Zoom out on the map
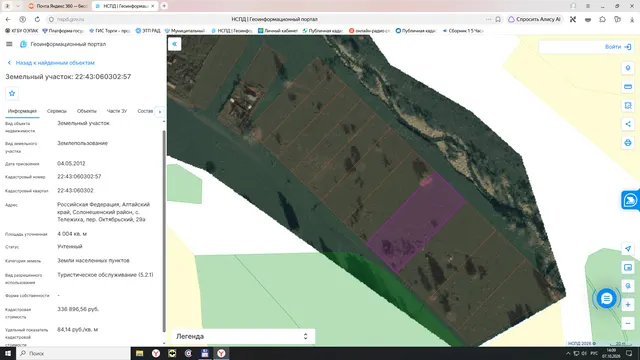This screenshot has width=640, height=360. [628, 323]
